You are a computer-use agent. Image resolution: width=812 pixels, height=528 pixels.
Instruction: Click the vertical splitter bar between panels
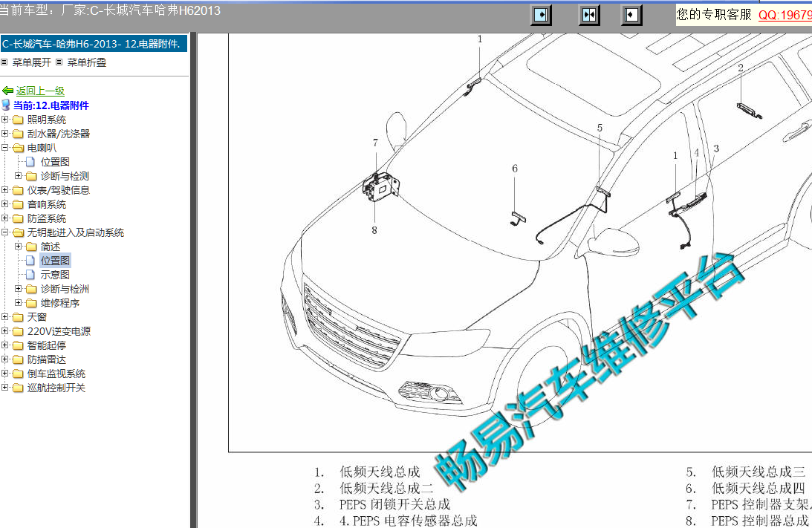click(x=194, y=279)
